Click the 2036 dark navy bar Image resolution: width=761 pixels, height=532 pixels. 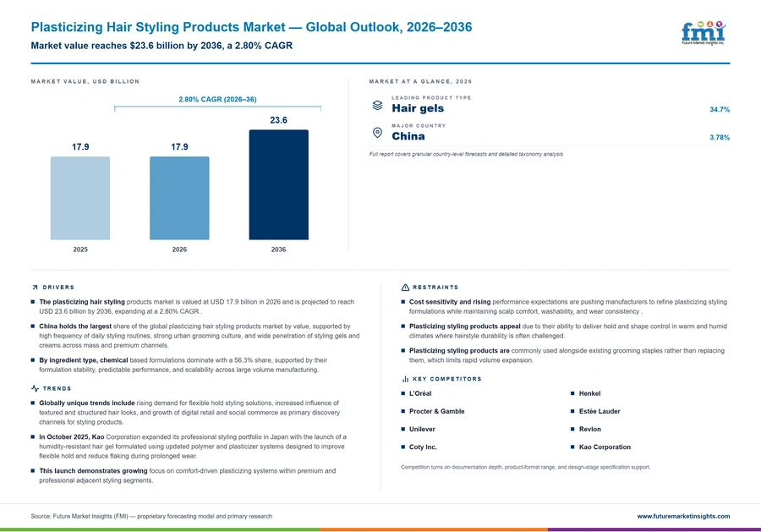pyautogui.click(x=278, y=184)
